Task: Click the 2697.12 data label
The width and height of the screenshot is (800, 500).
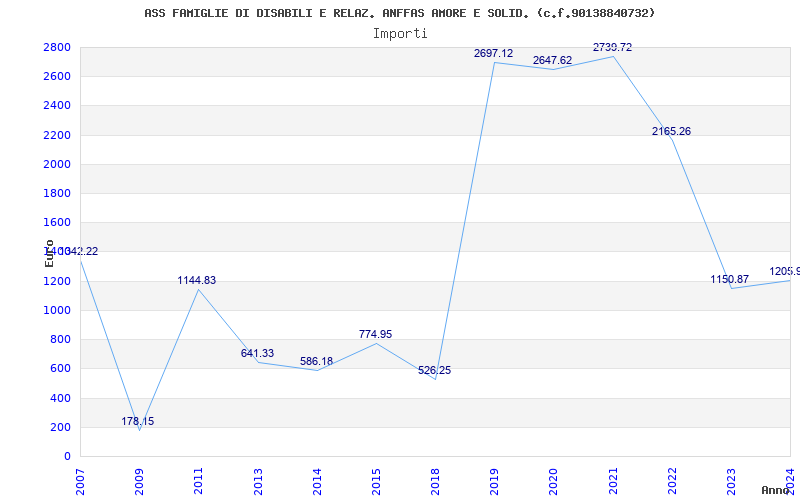Action: (x=493, y=53)
